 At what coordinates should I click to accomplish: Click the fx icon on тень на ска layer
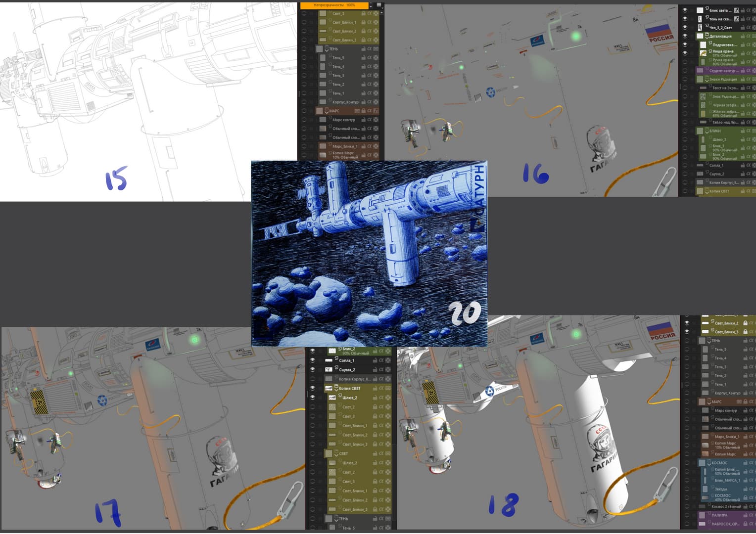click(736, 19)
